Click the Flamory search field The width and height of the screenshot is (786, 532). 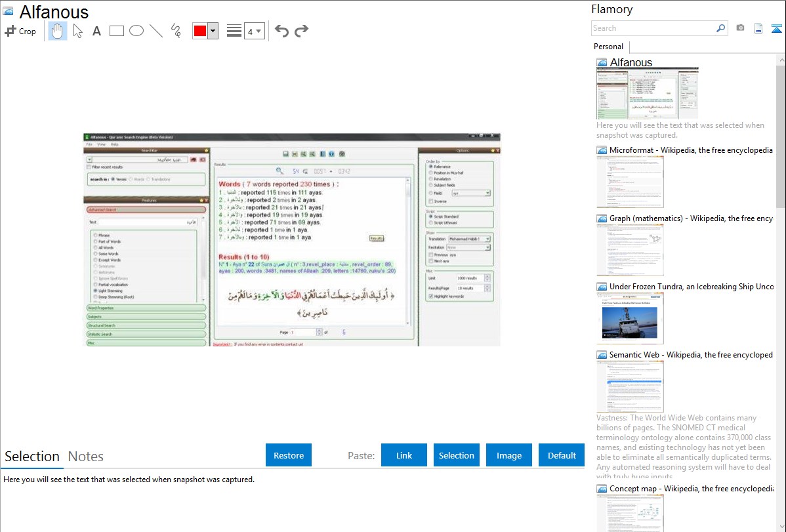point(653,28)
